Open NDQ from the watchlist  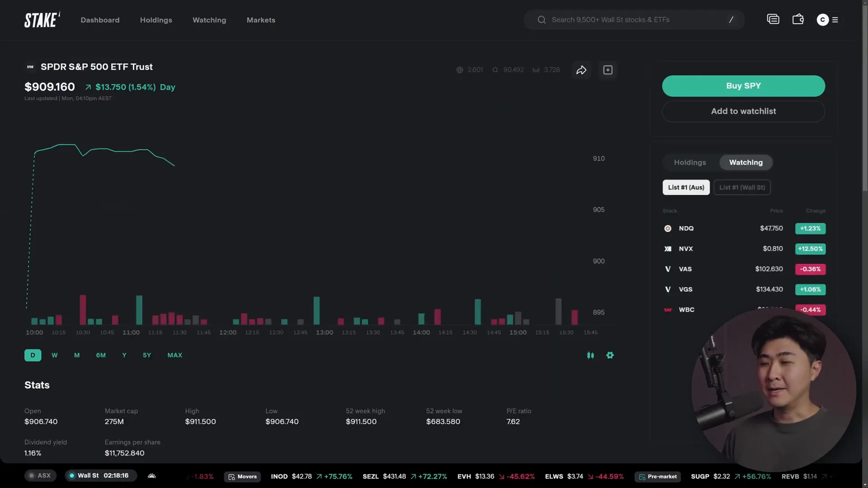(744, 229)
